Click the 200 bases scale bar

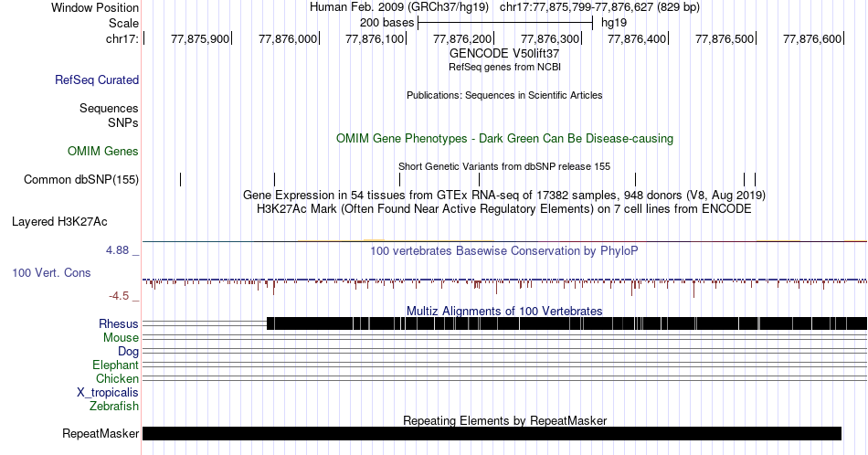click(x=505, y=23)
